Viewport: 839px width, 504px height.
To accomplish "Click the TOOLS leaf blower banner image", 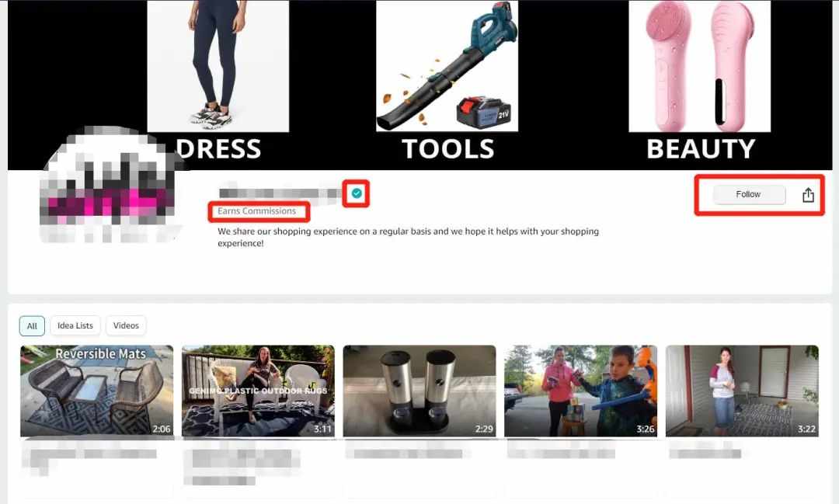I will (447, 66).
